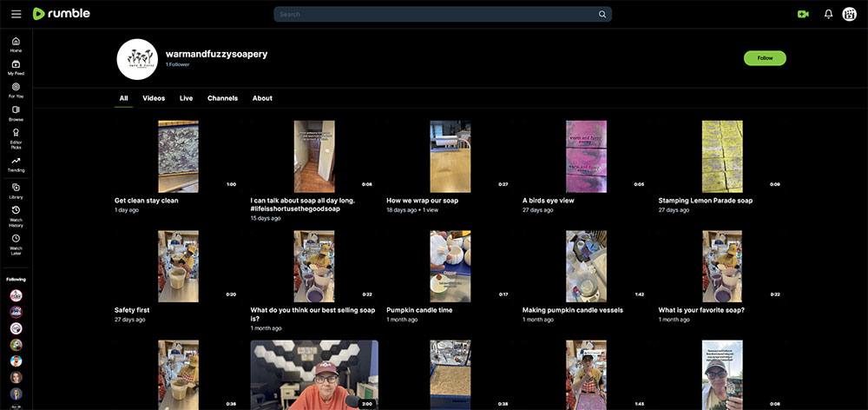The image size is (868, 410).
Task: Open 'Pumpkin candle time' video title
Action: pos(419,310)
